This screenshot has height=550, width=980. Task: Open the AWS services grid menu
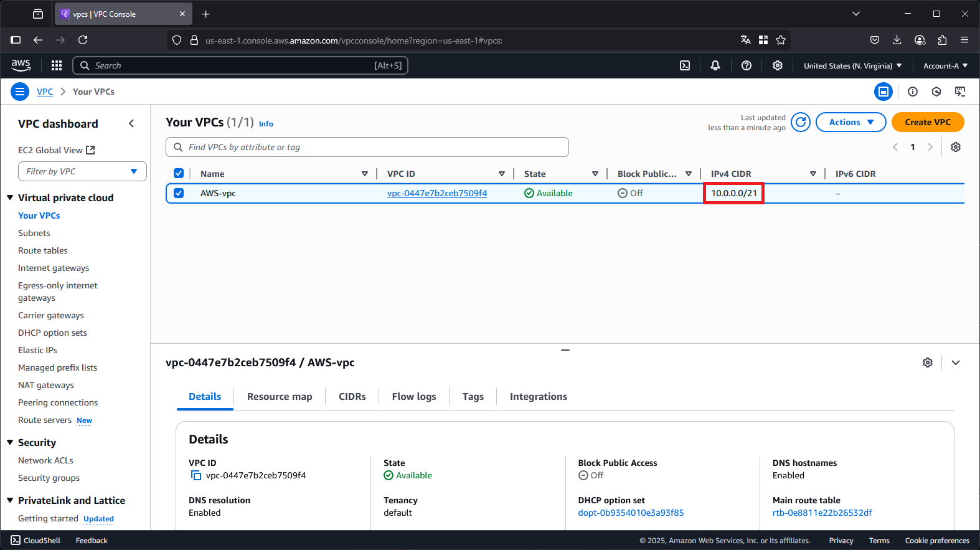pyautogui.click(x=57, y=65)
